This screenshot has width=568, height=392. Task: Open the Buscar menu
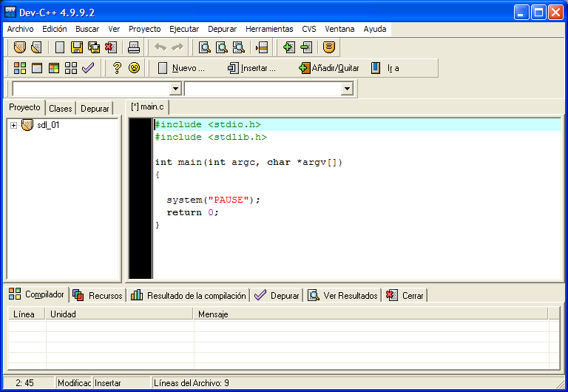pos(87,29)
